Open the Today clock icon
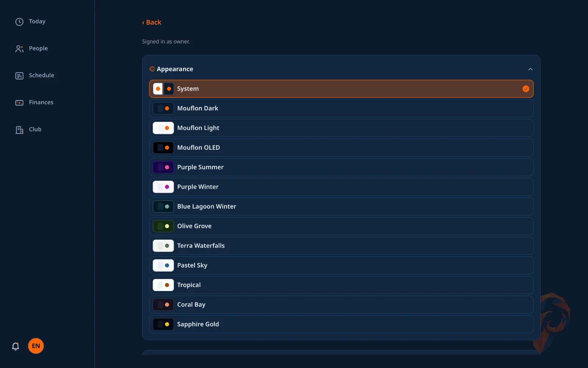 tap(19, 22)
